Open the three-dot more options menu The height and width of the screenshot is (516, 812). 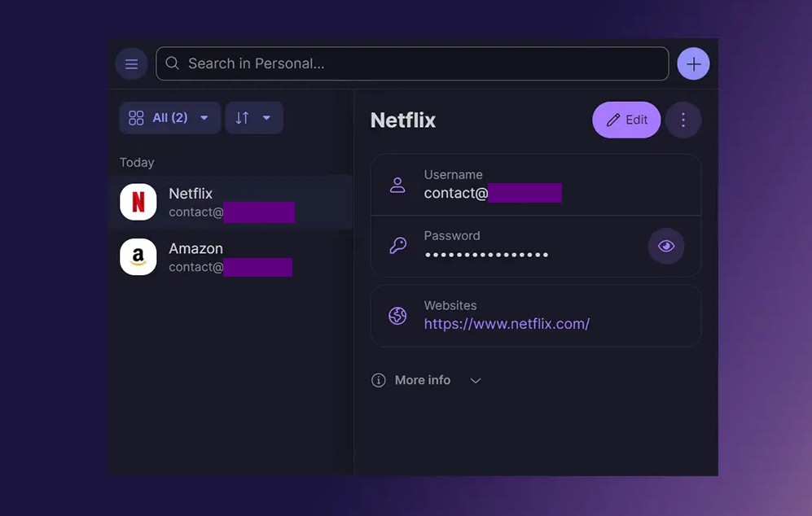pyautogui.click(x=683, y=120)
